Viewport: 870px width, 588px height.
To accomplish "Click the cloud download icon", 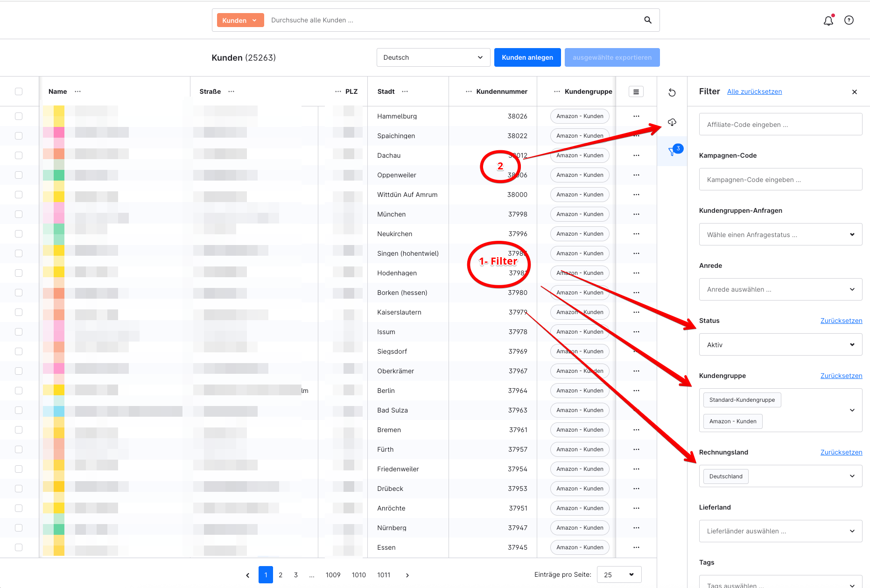I will [672, 122].
